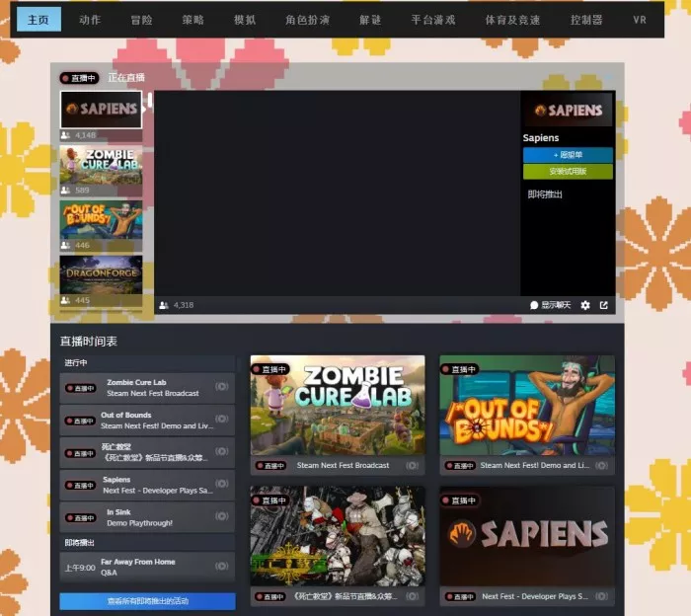This screenshot has height=616, width=691.
Task: Switch to the 动作 category tab
Action: [x=90, y=20]
